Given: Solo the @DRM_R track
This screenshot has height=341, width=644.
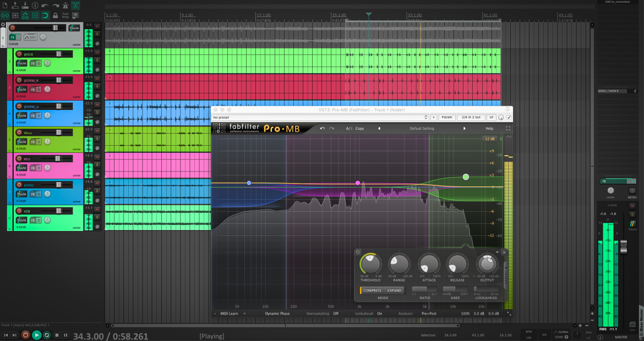Looking at the screenshot, I should click(97, 86).
